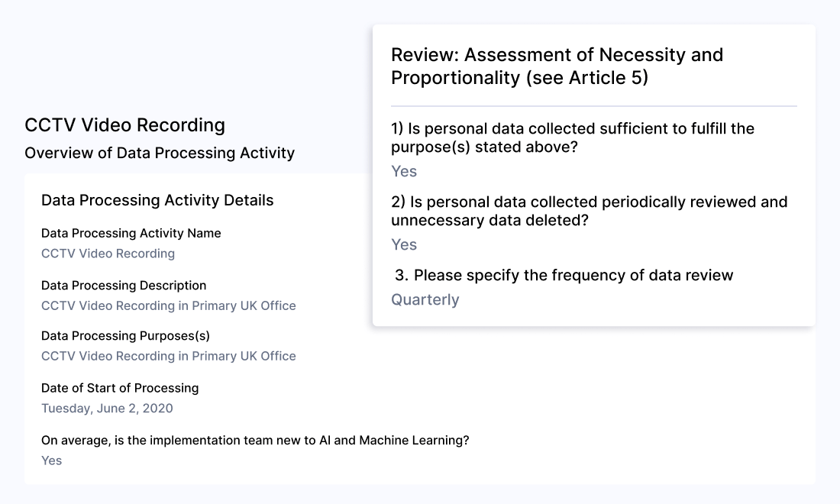
Task: Click the Overview of Data Processing Activity subtitle
Action: (159, 153)
